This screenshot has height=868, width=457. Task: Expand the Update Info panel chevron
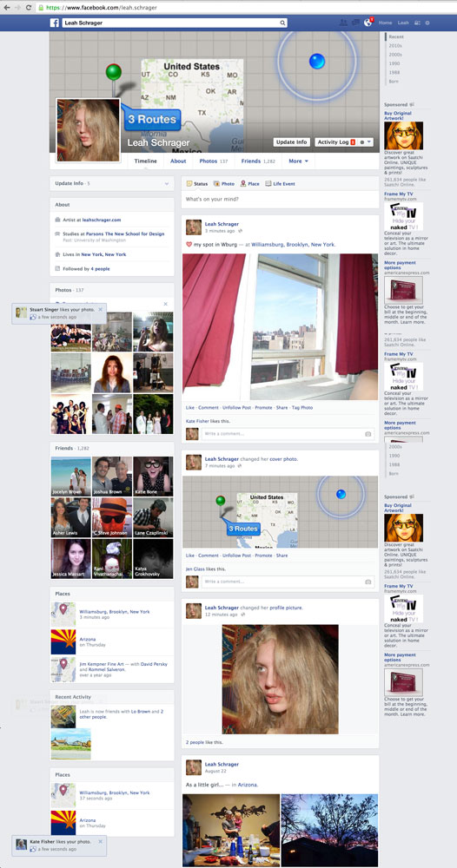coord(166,183)
